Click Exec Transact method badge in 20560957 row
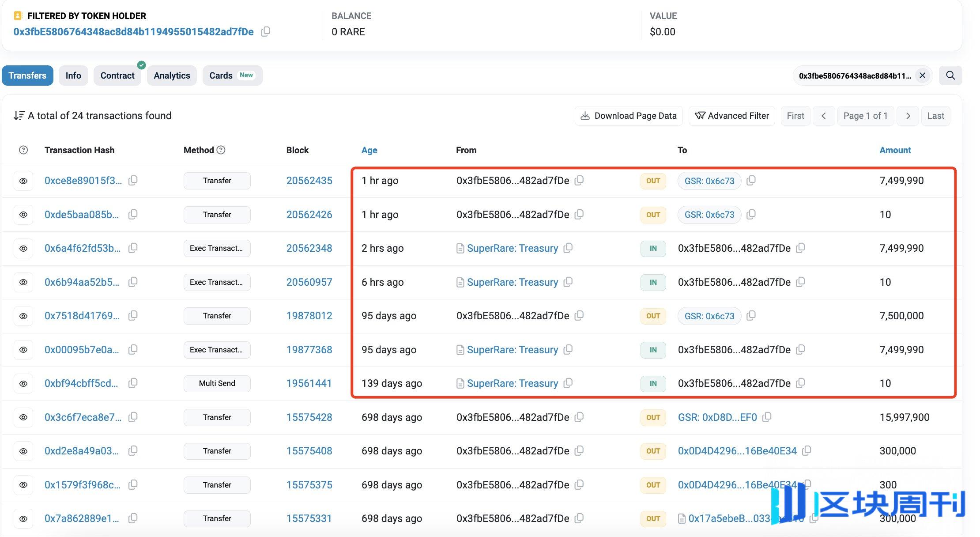 (x=217, y=282)
